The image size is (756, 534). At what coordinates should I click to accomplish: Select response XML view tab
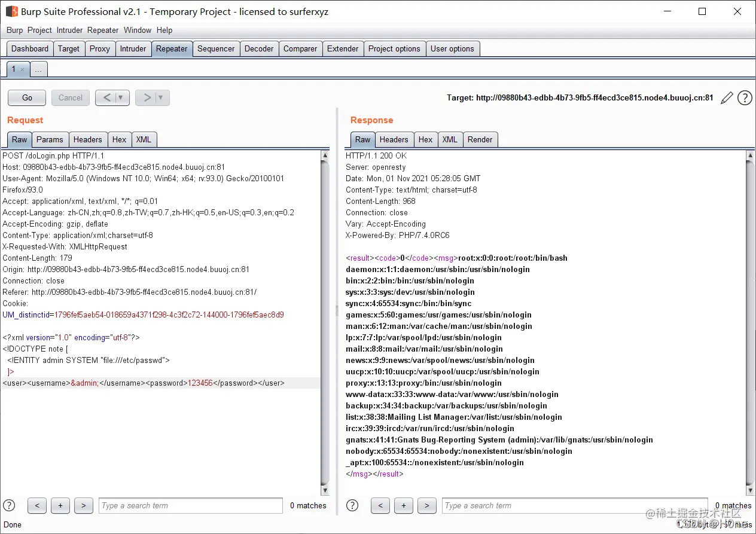(450, 139)
